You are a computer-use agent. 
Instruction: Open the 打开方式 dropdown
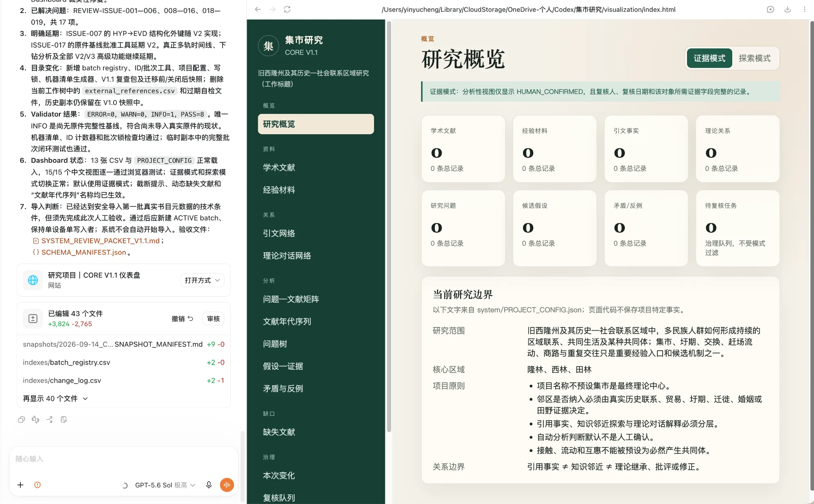(202, 280)
